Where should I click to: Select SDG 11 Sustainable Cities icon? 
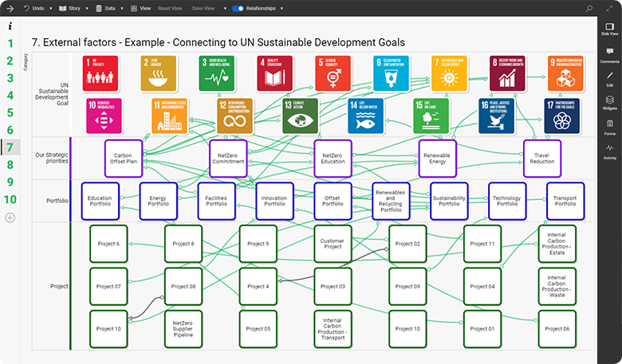[x=169, y=116]
